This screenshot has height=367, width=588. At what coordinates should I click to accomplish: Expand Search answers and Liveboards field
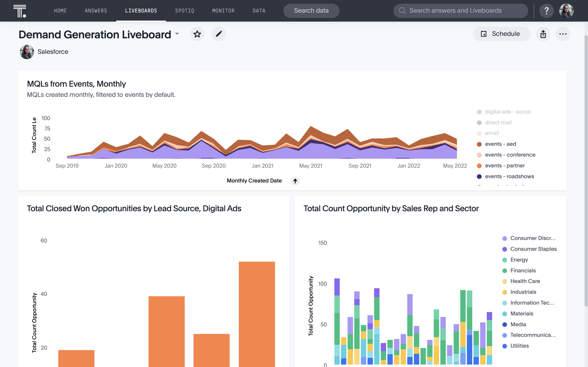point(461,11)
